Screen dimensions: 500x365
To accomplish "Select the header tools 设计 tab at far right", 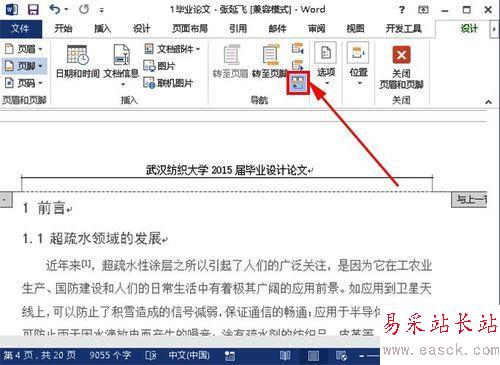I will pyautogui.click(x=469, y=29).
